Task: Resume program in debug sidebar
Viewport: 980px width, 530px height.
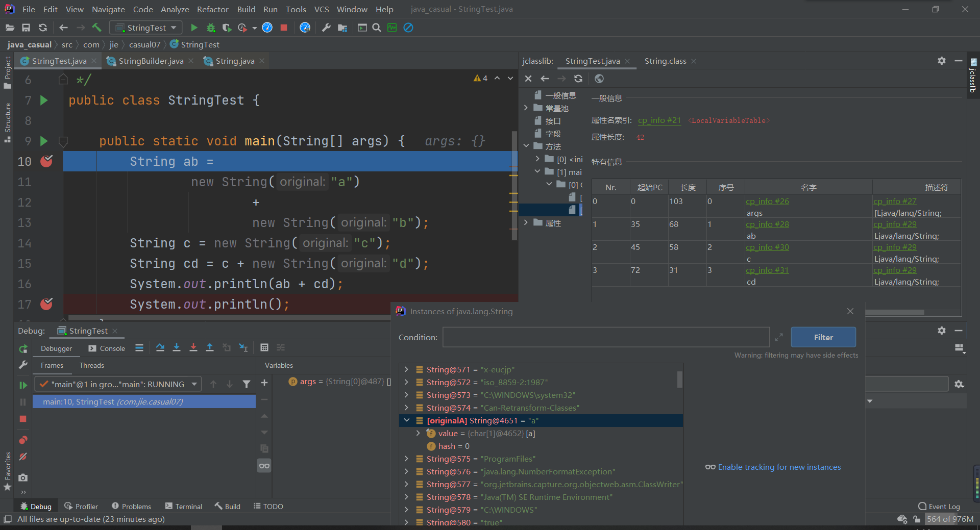Action: [x=23, y=385]
